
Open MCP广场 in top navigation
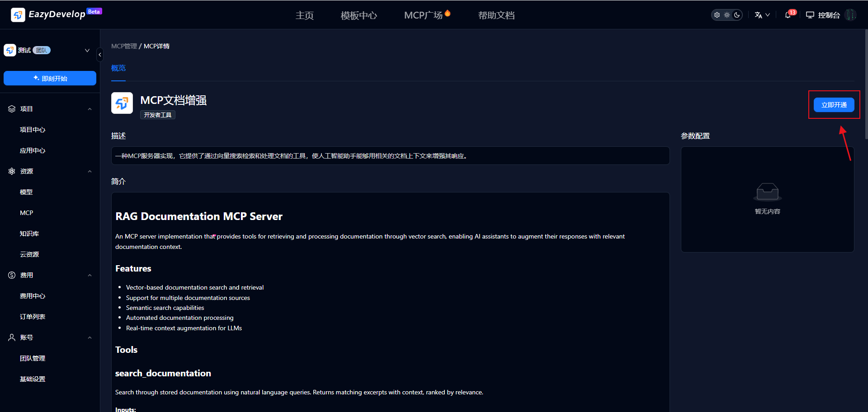pos(423,15)
